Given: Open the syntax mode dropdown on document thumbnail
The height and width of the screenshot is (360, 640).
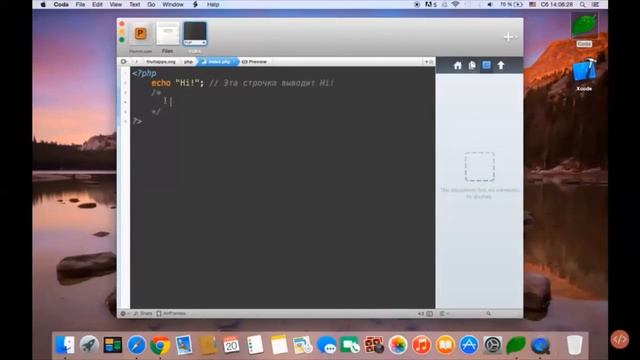Looking at the screenshot, I should tap(195, 42).
